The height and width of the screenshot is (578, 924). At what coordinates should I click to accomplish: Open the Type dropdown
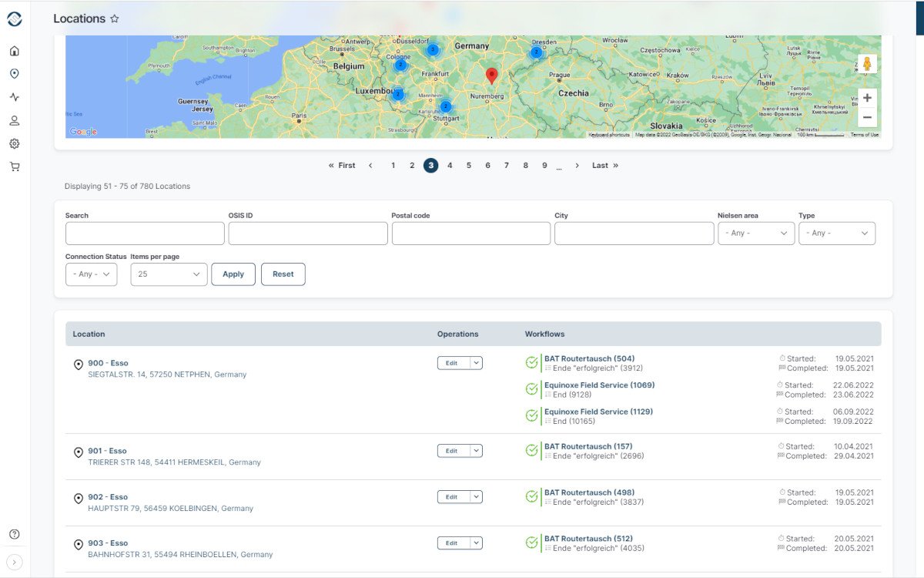click(837, 233)
